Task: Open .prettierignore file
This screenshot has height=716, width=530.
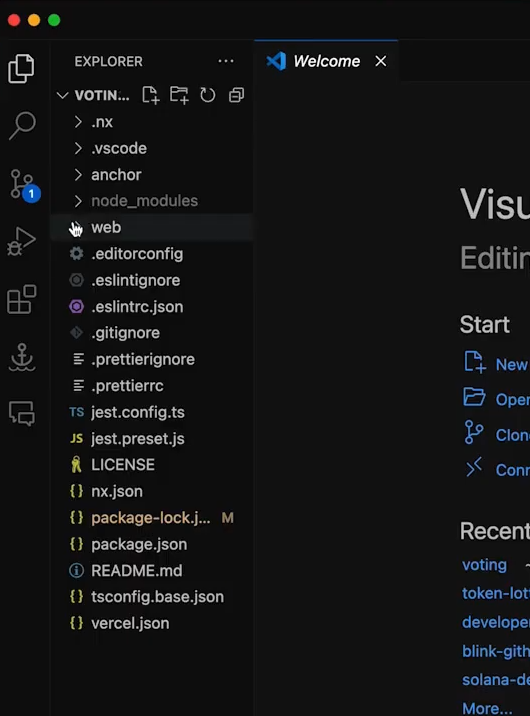Action: click(x=151, y=359)
